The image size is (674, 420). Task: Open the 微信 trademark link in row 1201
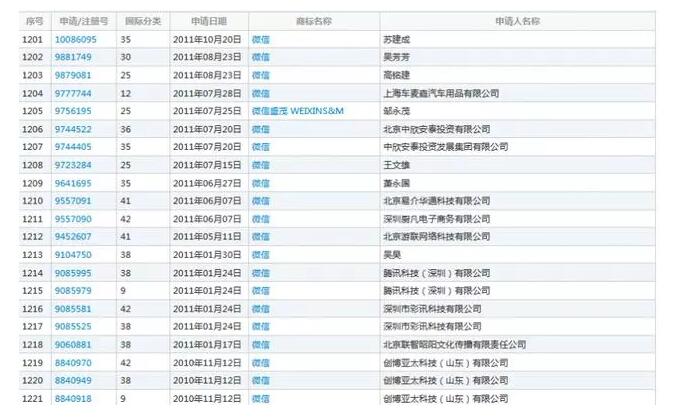261,40
